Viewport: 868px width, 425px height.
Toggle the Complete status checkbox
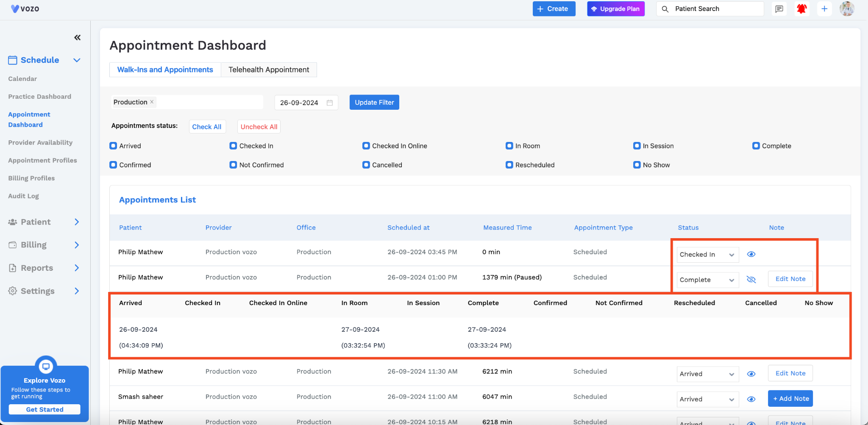[x=756, y=146]
